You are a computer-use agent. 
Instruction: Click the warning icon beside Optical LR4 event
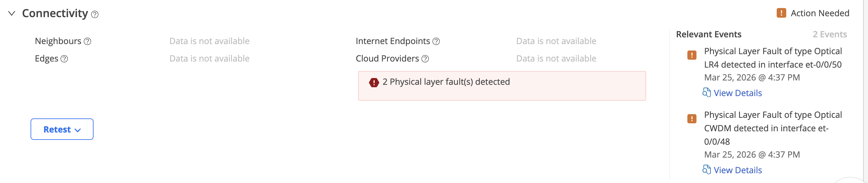click(x=692, y=55)
